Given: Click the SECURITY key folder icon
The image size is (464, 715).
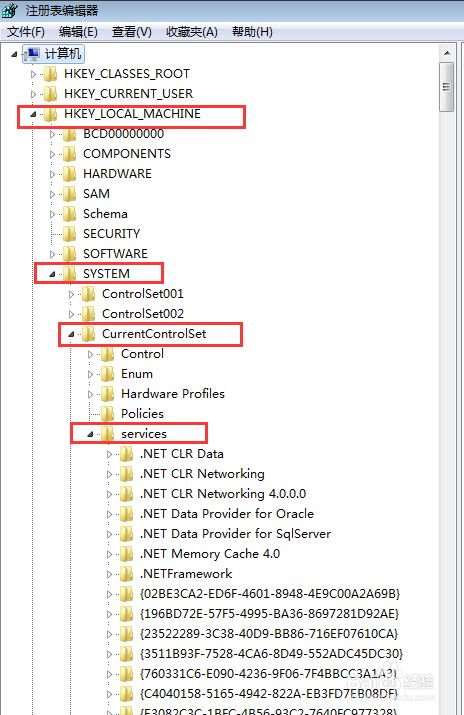Looking at the screenshot, I should click(x=69, y=234).
